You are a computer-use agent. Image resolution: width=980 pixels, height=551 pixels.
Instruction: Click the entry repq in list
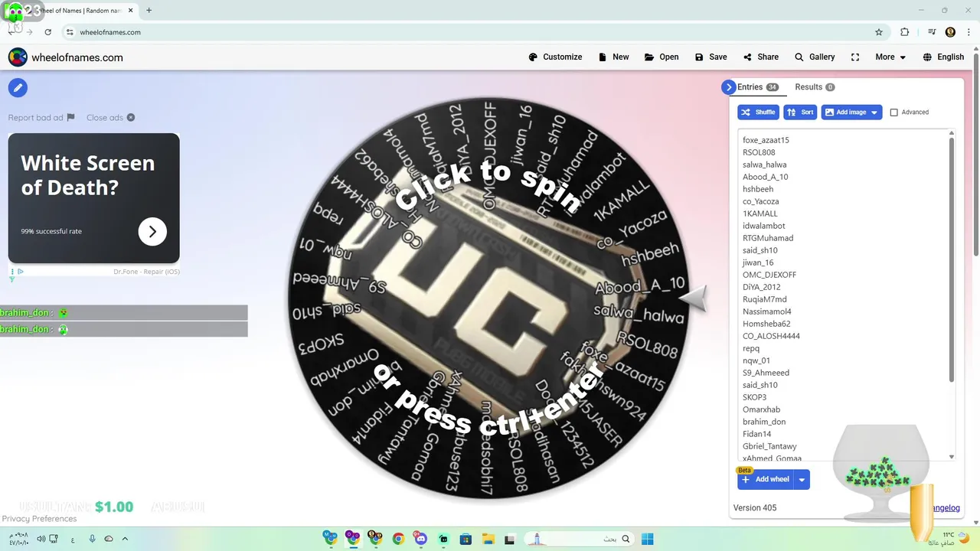751,348
